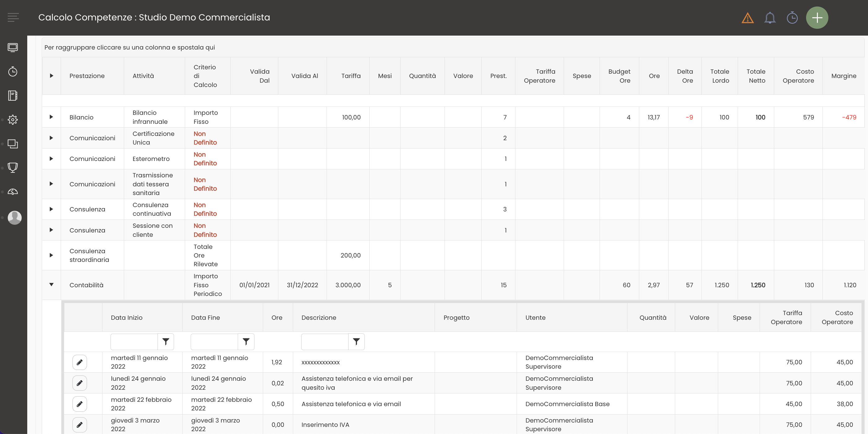Click the 'Importo Fisso Periodico' criterio cell
The width and height of the screenshot is (868, 434).
click(208, 285)
